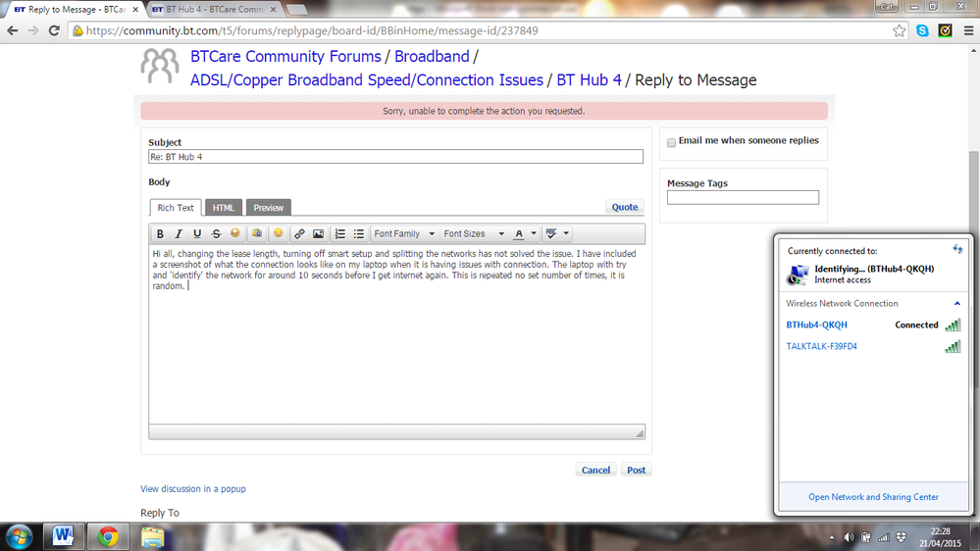This screenshot has height=551, width=980.
Task: Apply italic formatting in the editor
Action: [179, 233]
